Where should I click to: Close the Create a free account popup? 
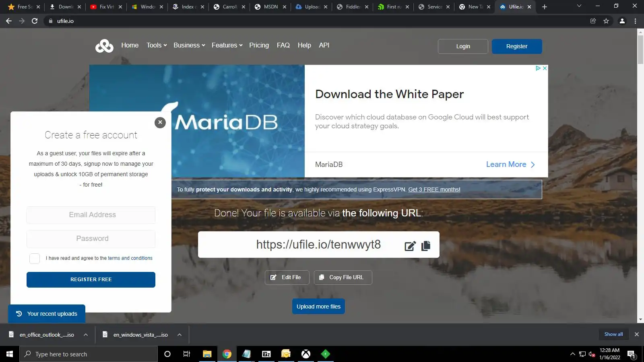(160, 122)
